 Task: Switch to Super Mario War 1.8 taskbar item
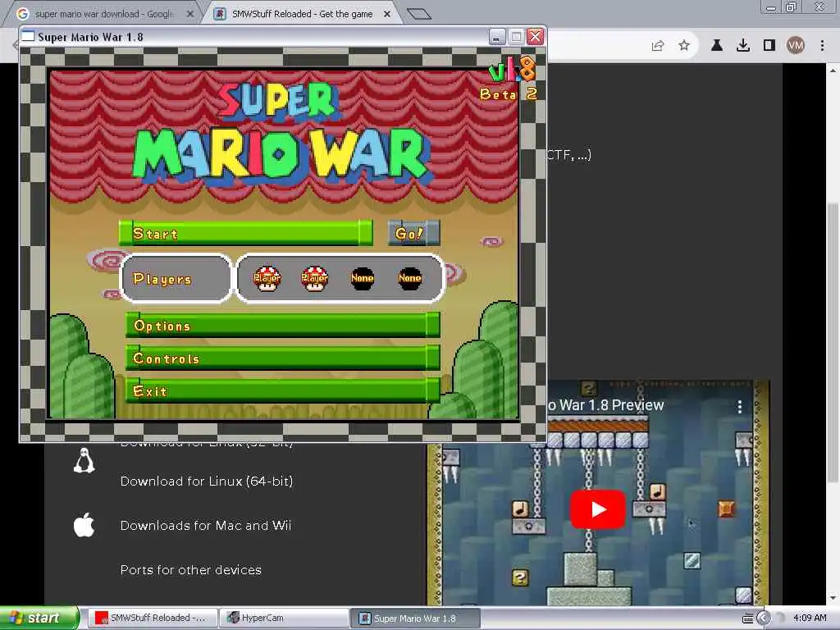pos(415,619)
